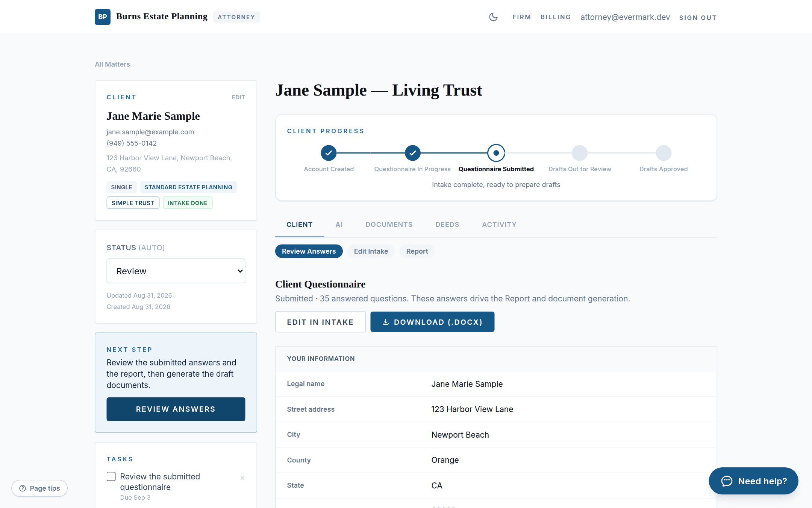Viewport: 812px width, 508px height.
Task: Click the Burns Estate Planning firm name
Action: coord(162,17)
